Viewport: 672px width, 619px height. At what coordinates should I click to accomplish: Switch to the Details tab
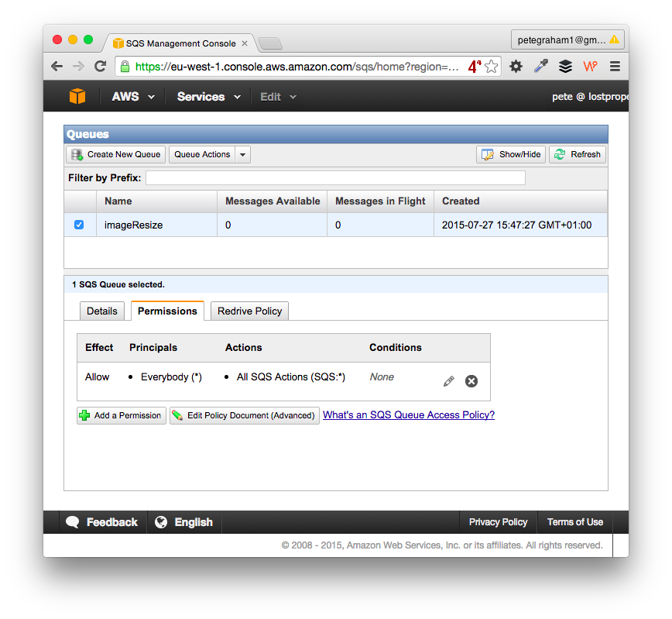102,311
